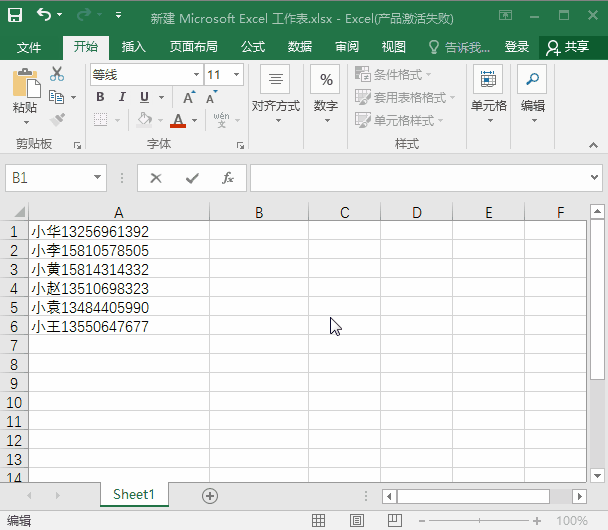This screenshot has width=608, height=530.
Task: Switch to the 公式 ribbon tab
Action: tap(253, 47)
